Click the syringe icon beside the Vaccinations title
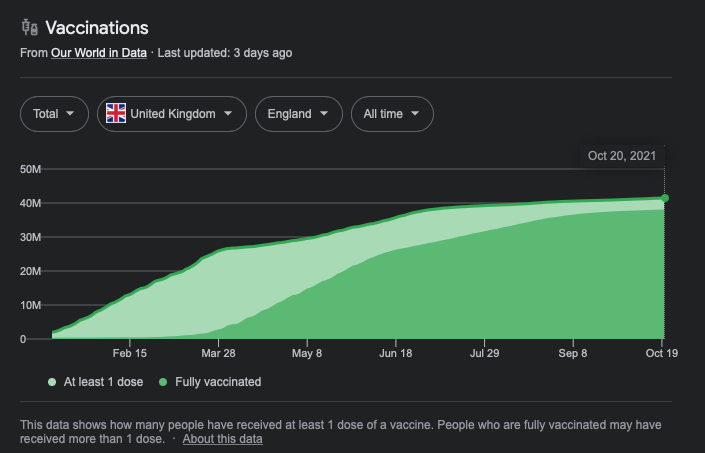 [28, 28]
